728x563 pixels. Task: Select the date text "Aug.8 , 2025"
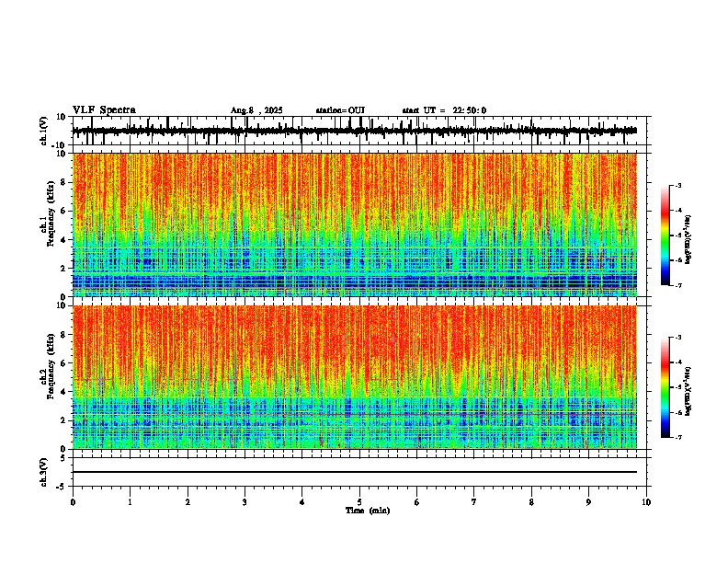click(256, 110)
